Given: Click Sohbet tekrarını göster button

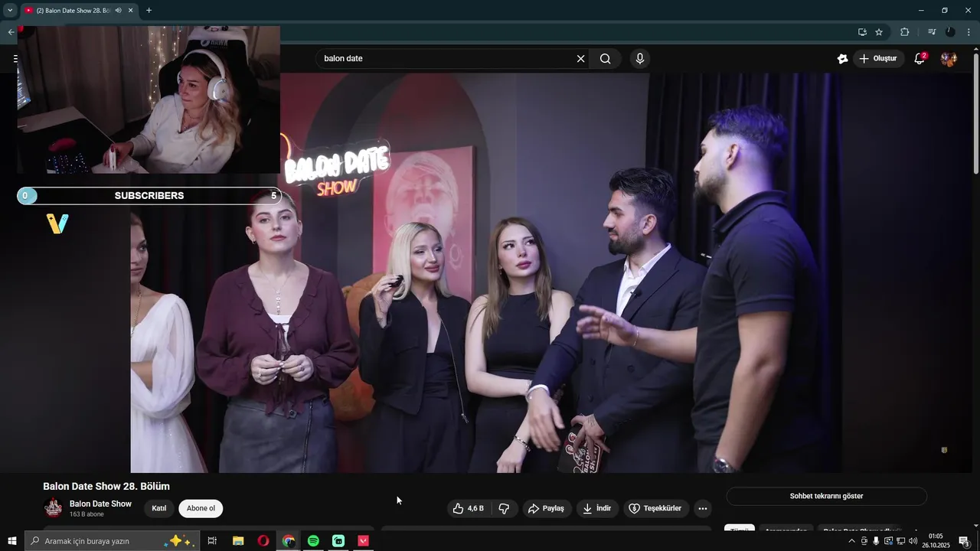Looking at the screenshot, I should pyautogui.click(x=826, y=496).
